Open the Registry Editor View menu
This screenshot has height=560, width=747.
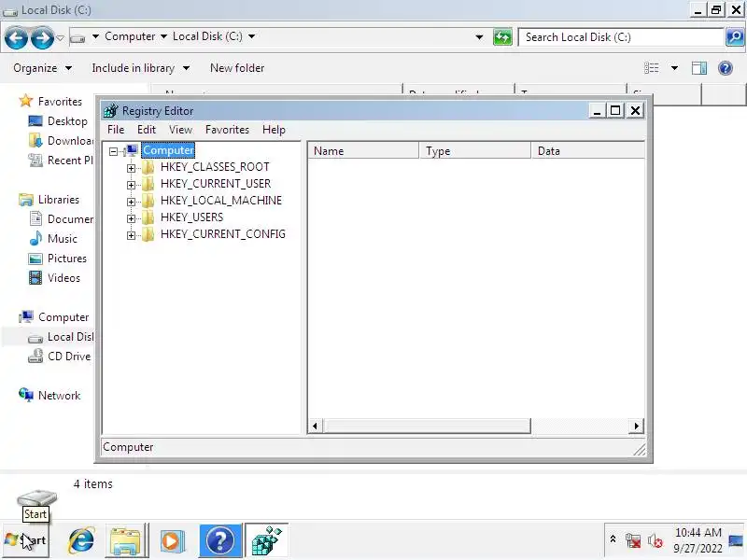point(180,130)
